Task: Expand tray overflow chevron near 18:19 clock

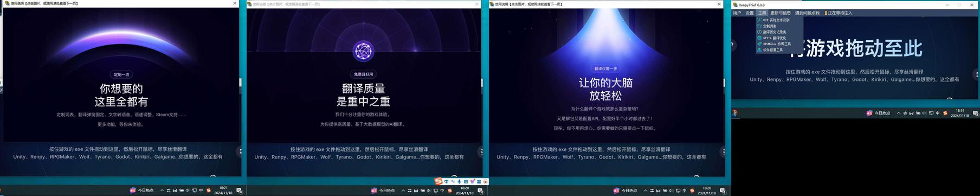Action: (x=899, y=113)
